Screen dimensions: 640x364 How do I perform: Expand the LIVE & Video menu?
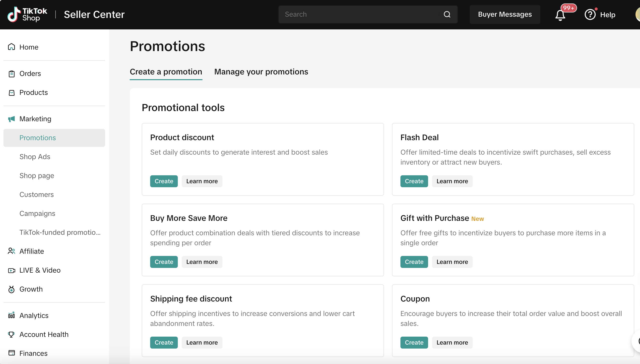40,270
